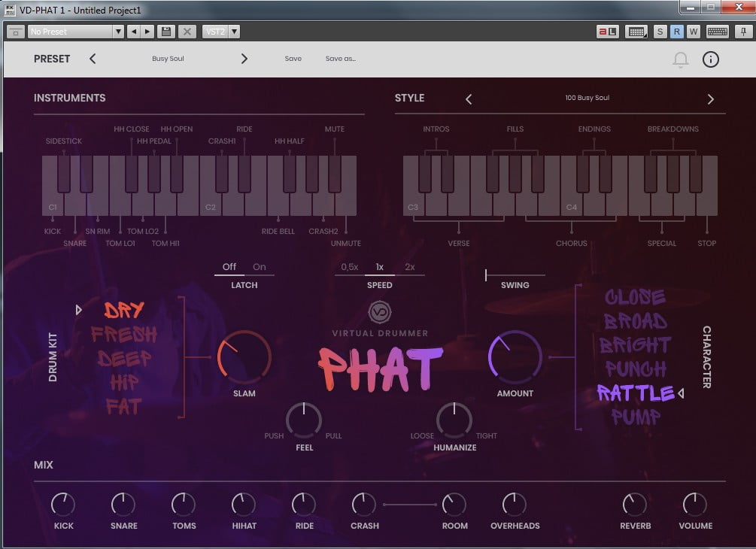Image resolution: width=756 pixels, height=549 pixels.
Task: Set speed to 2x
Action: click(x=409, y=267)
